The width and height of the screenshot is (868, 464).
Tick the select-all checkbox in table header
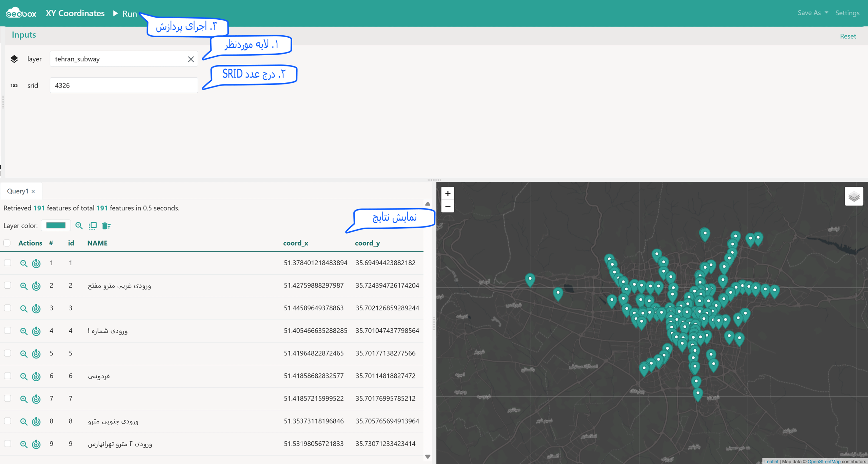7,243
